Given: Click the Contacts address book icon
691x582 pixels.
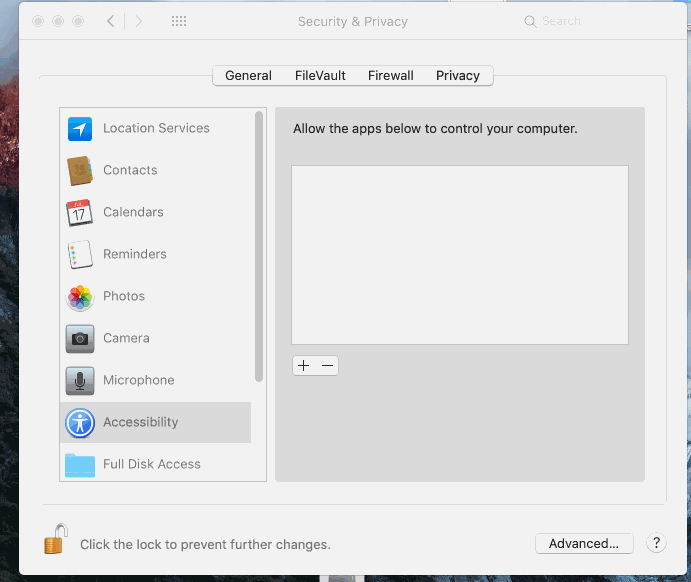Looking at the screenshot, I should tap(80, 171).
